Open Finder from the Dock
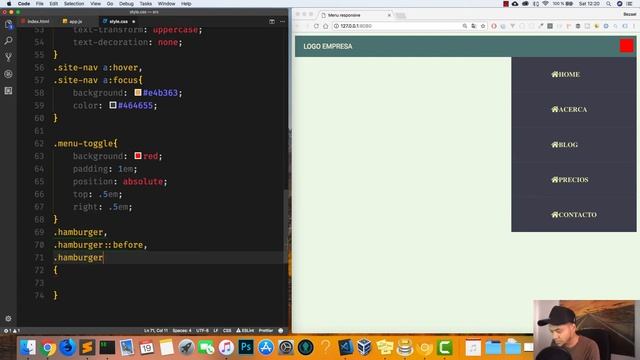 point(28,347)
